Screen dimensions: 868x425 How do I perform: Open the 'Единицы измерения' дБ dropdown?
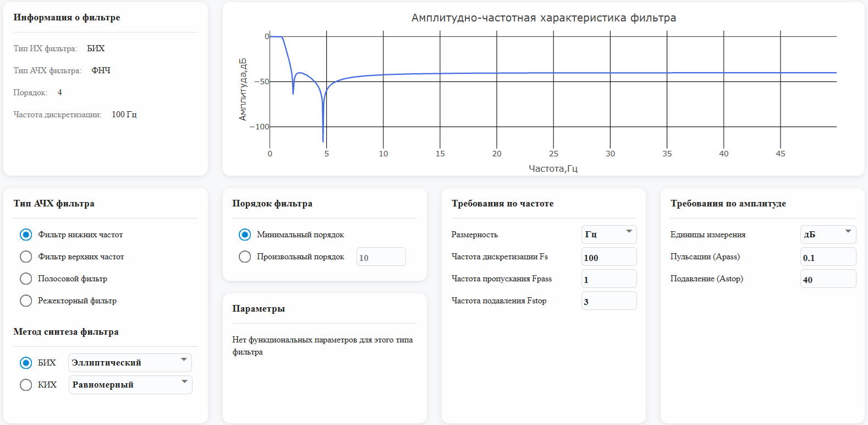[827, 235]
